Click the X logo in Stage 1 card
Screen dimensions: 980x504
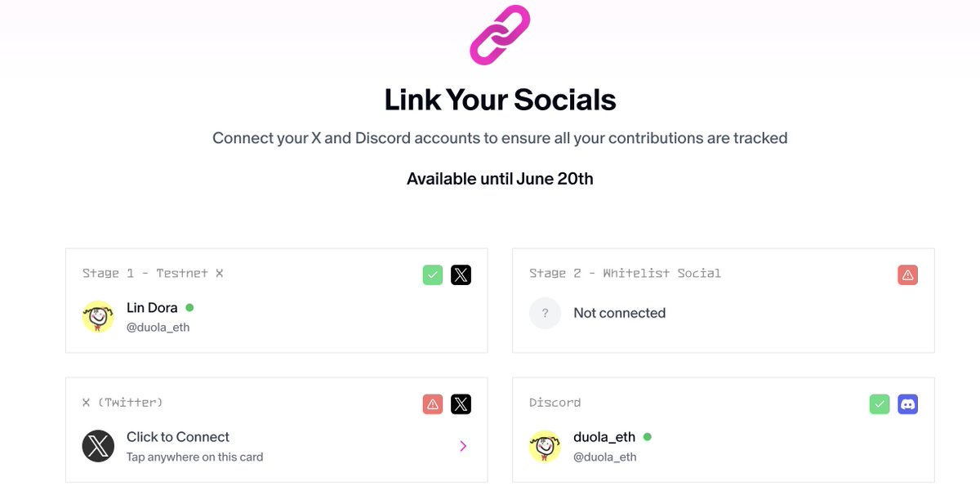[x=461, y=275]
